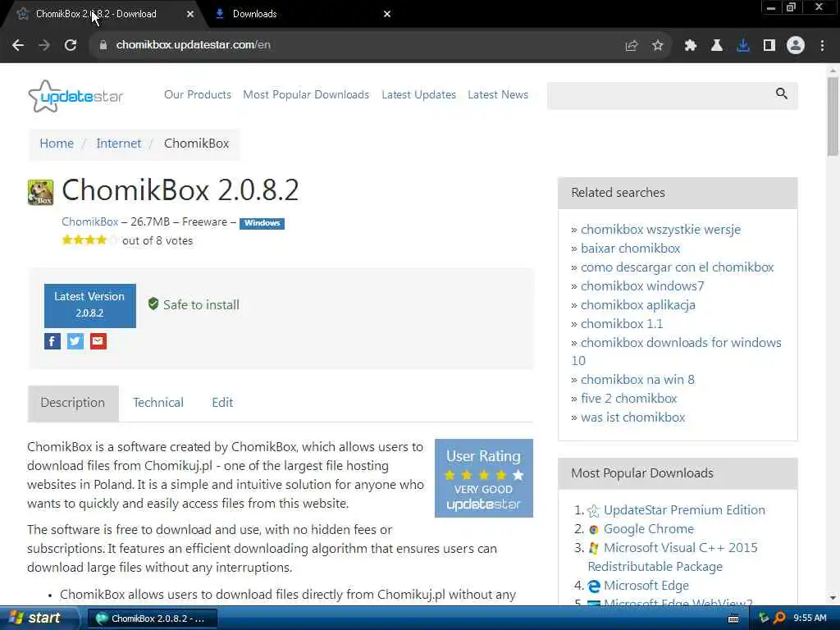840x630 pixels.
Task: Click the search magnifier icon
Action: pyautogui.click(x=782, y=94)
